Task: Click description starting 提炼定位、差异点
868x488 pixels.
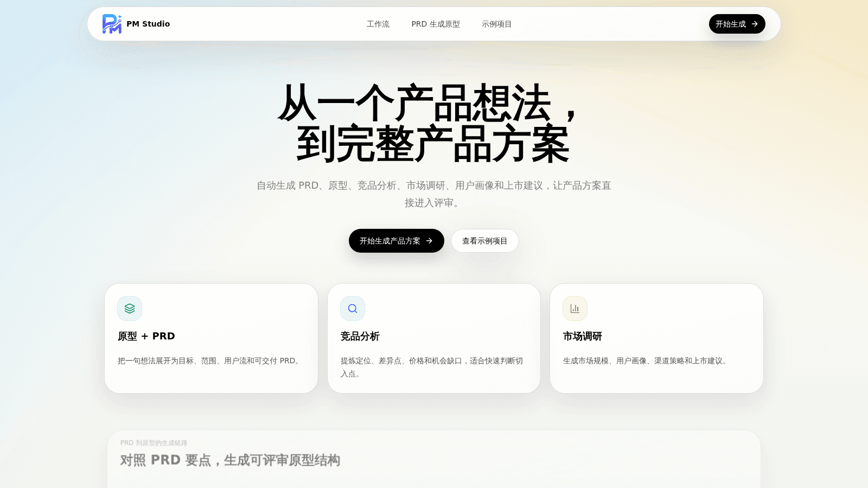Action: (x=432, y=367)
